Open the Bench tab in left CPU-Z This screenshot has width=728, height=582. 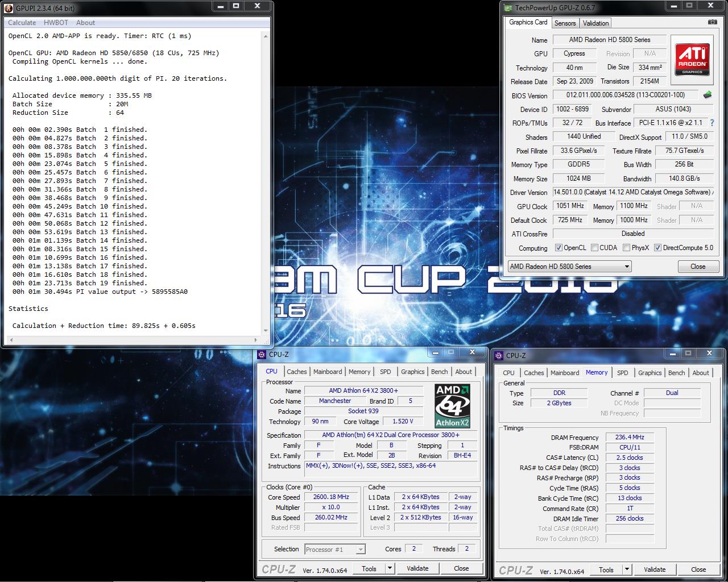click(x=439, y=372)
